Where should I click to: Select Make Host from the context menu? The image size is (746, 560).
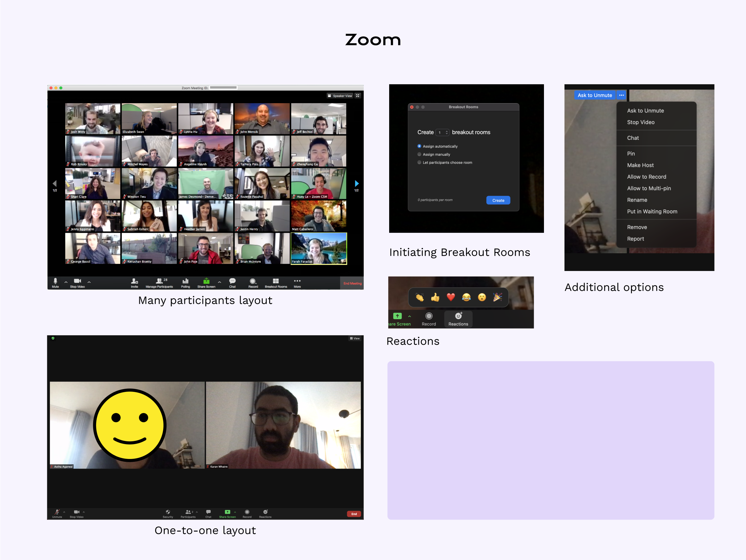pyautogui.click(x=640, y=165)
